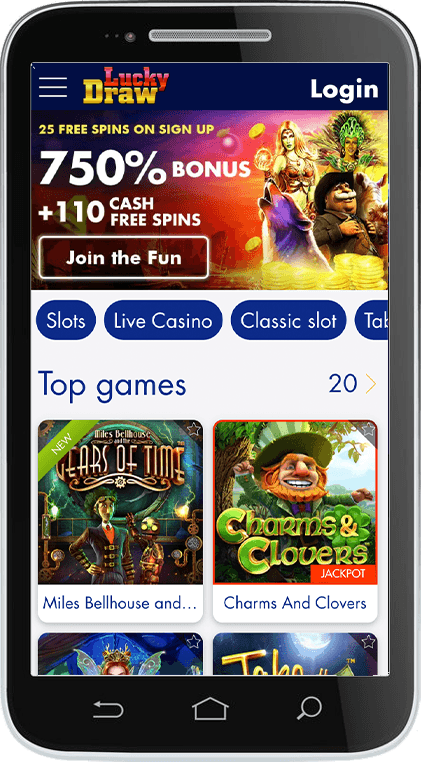Toggle favorite star on fairy game tile

pos(193,642)
